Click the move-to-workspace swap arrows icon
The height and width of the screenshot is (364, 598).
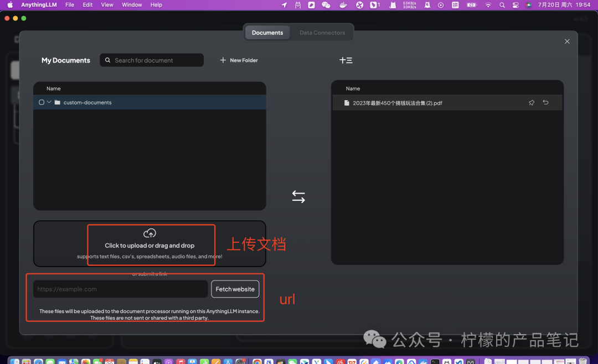[x=298, y=197]
